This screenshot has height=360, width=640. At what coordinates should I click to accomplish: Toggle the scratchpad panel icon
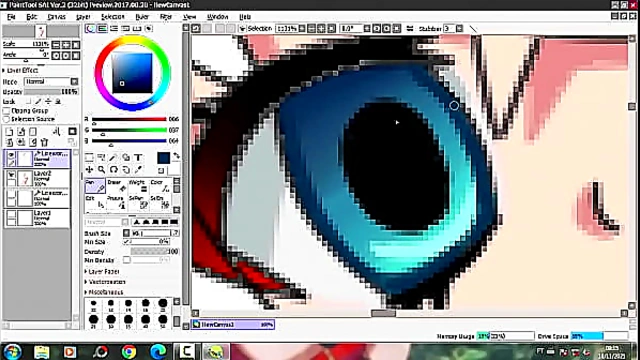tap(149, 29)
